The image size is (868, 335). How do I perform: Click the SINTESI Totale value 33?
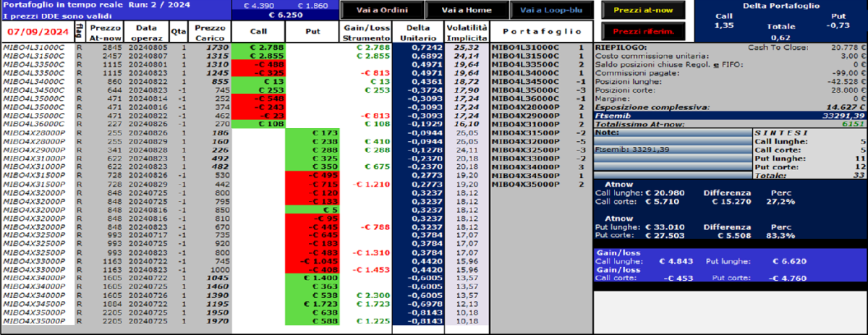[861, 174]
